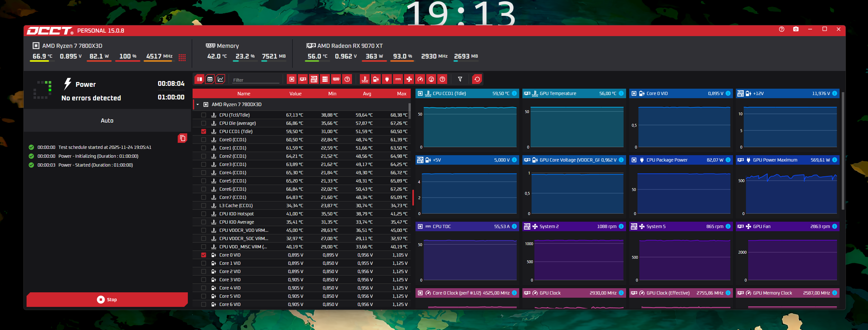Copy the test log with clipboard icon
The width and height of the screenshot is (868, 330).
(182, 138)
